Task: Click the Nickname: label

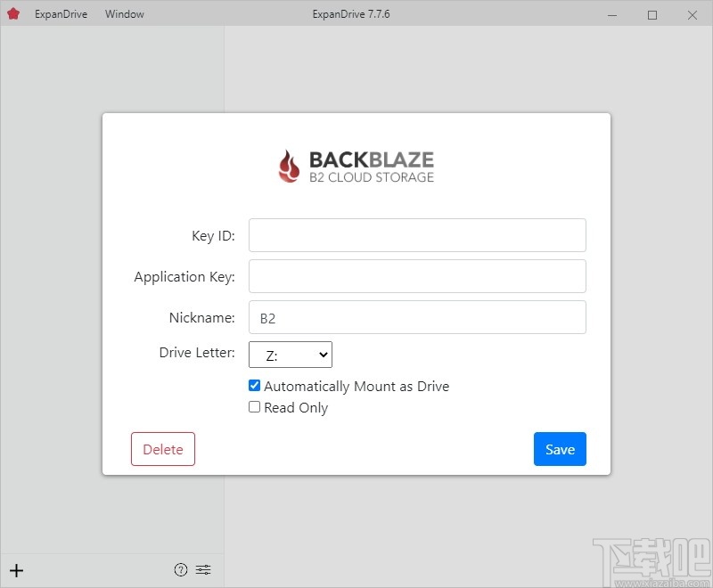Action: [202, 318]
